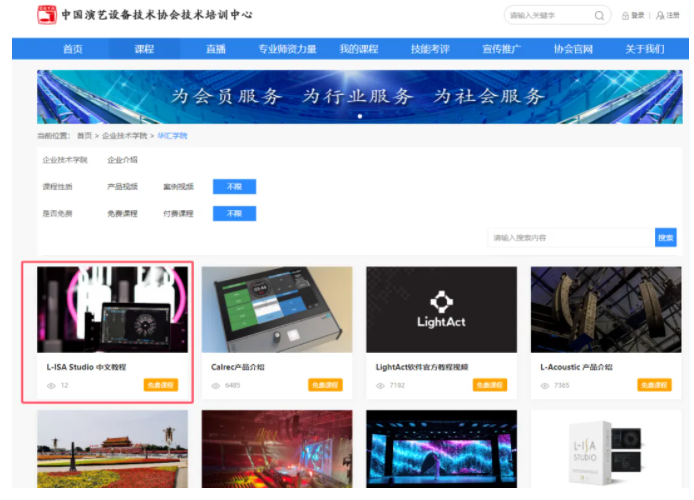Click the user icon next to 注册
The image size is (694, 500).
pos(660,15)
